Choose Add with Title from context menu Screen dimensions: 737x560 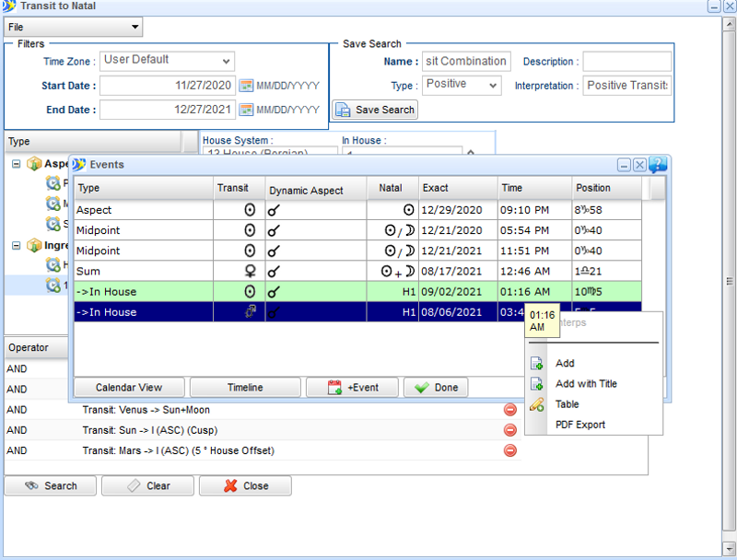[586, 384]
